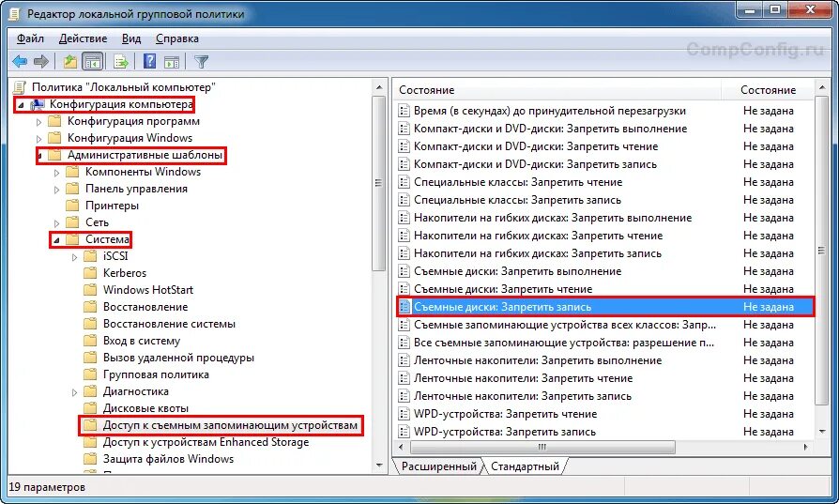Click the Filter funnel toolbar icon
Image resolution: width=839 pixels, height=504 pixels.
(201, 62)
